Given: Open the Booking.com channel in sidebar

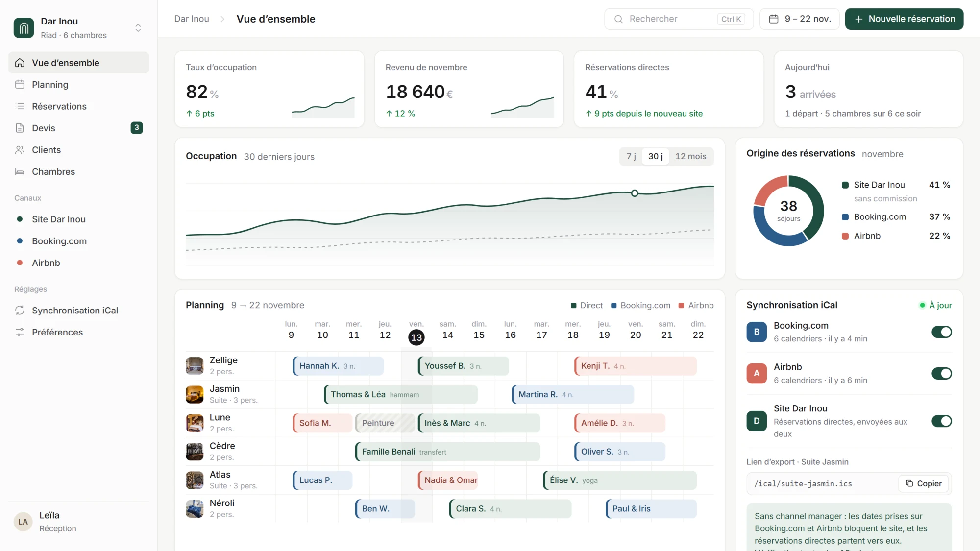Looking at the screenshot, I should click(x=78, y=241).
